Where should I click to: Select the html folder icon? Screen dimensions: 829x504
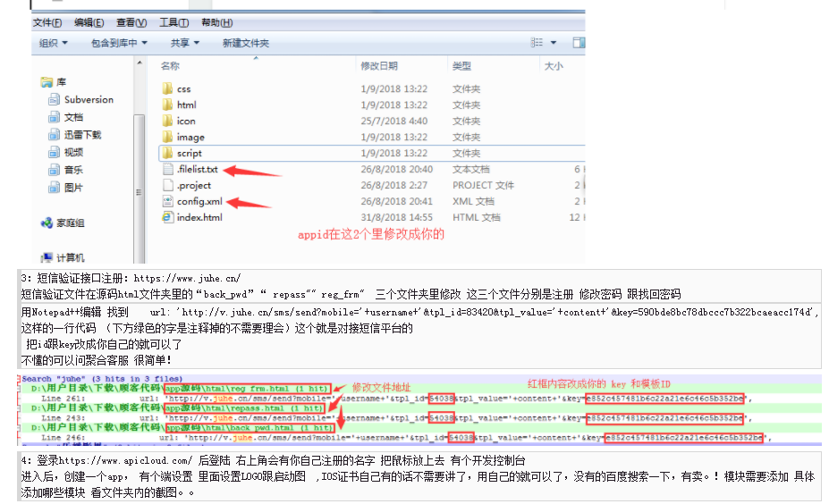coord(167,105)
